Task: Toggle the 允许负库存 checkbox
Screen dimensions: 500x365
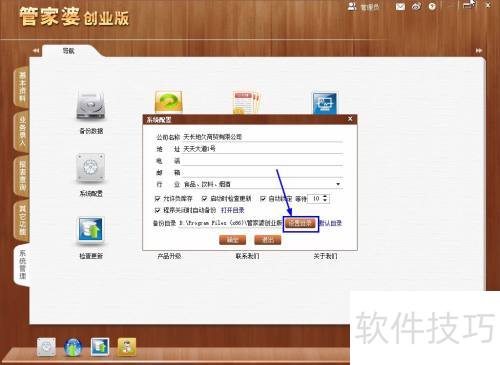Action: [158, 199]
